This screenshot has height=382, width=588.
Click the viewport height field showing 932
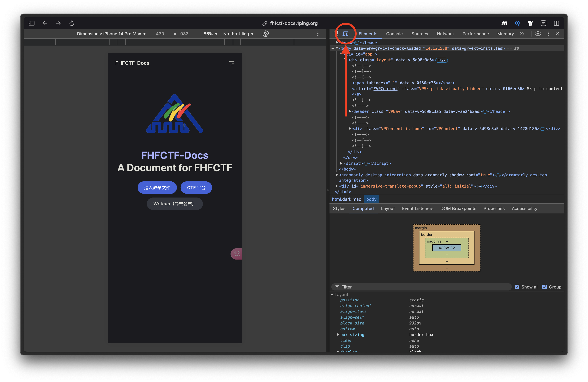click(184, 34)
